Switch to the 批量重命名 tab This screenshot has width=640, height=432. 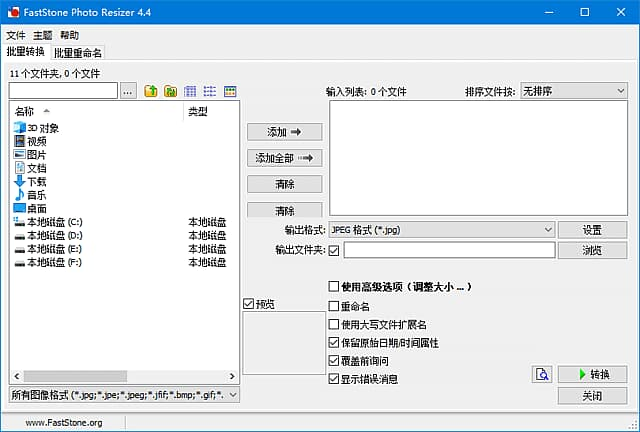(78, 52)
